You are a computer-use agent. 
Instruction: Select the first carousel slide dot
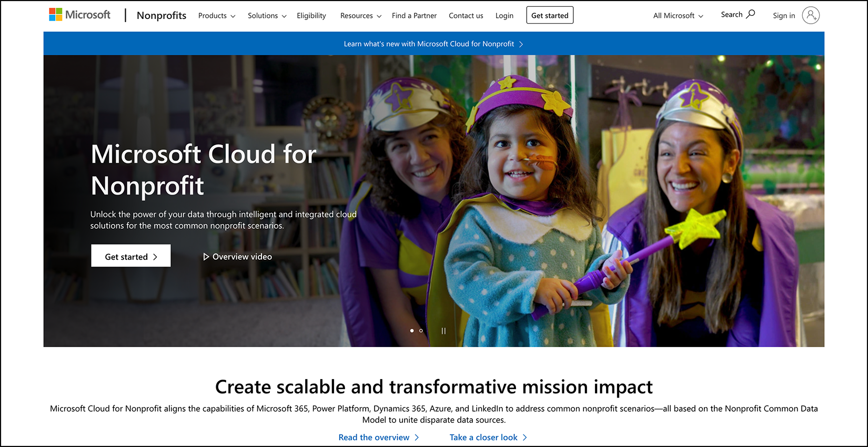[x=412, y=331]
